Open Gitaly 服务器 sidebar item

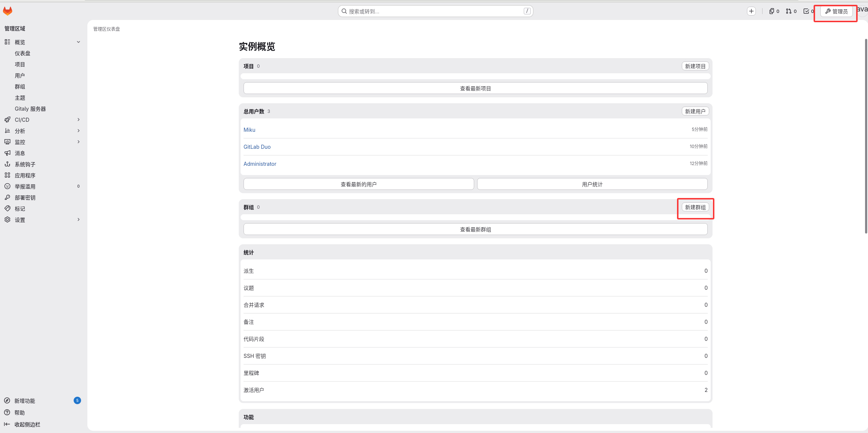(30, 109)
